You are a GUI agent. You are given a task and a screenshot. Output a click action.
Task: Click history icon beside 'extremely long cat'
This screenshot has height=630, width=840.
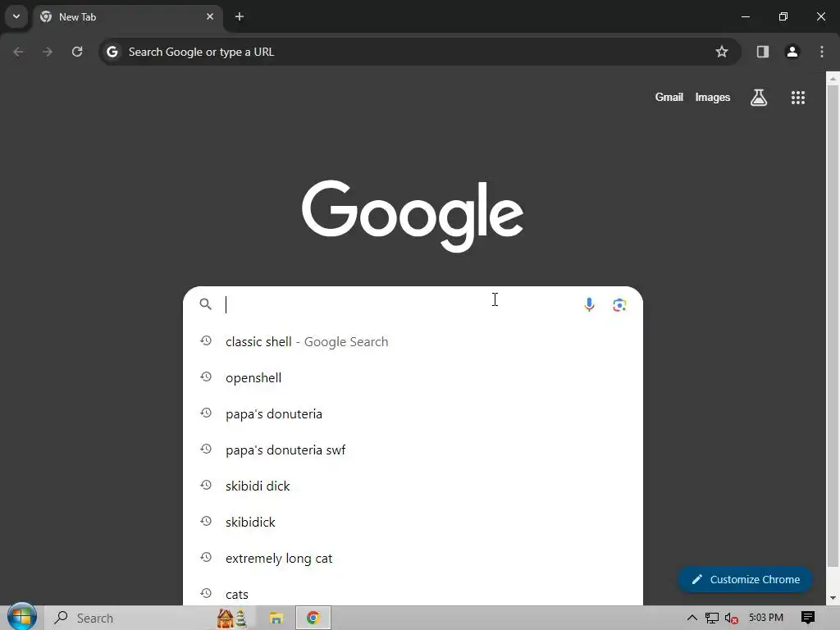pyautogui.click(x=206, y=558)
